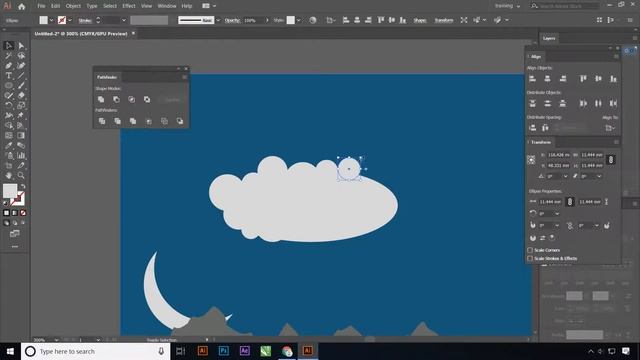The height and width of the screenshot is (360, 640).
Task: Open stroke color dropdown in control bar
Action: pos(70,20)
